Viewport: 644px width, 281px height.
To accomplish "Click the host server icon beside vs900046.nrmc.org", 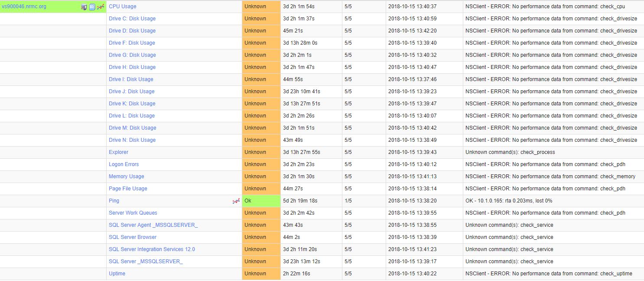I will pyautogui.click(x=84, y=7).
